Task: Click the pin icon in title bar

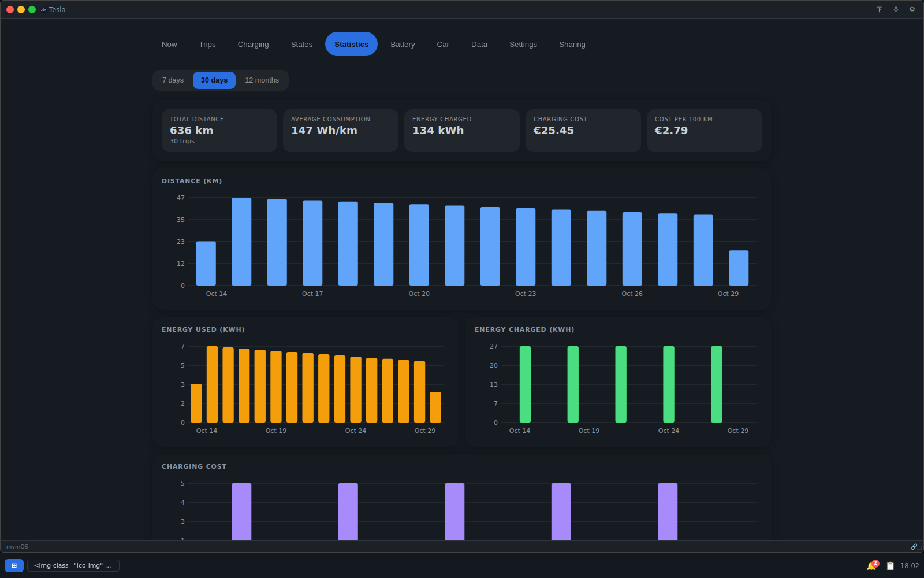Action: (896, 9)
